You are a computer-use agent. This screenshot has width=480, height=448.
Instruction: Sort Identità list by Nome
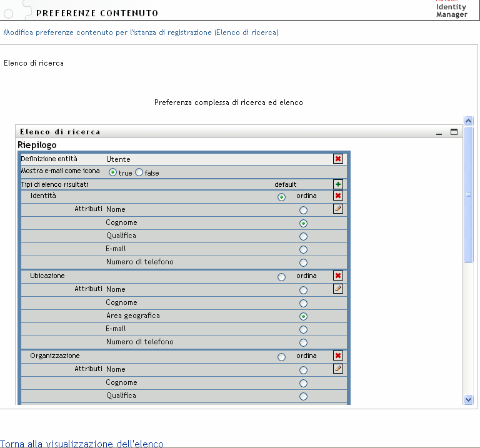click(x=303, y=210)
